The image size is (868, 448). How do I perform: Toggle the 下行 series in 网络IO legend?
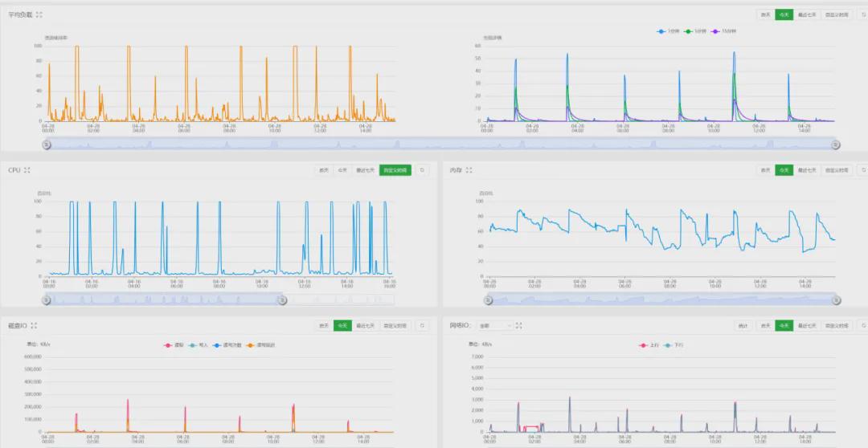click(x=673, y=345)
